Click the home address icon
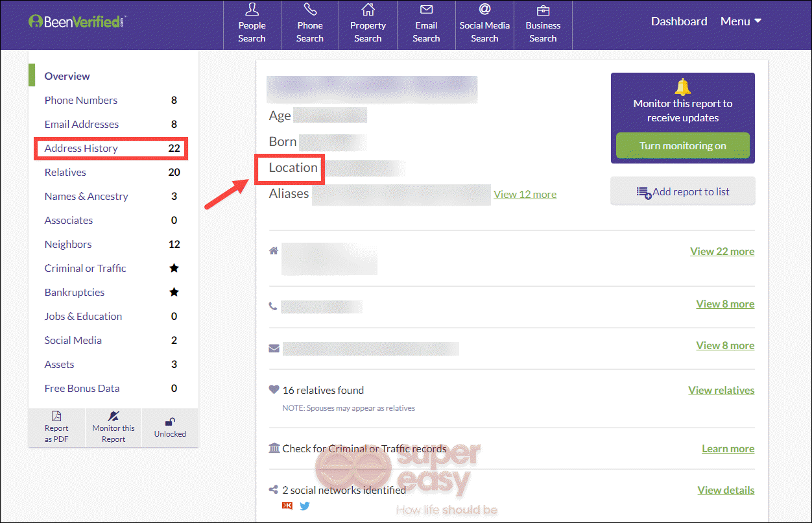 point(274,250)
